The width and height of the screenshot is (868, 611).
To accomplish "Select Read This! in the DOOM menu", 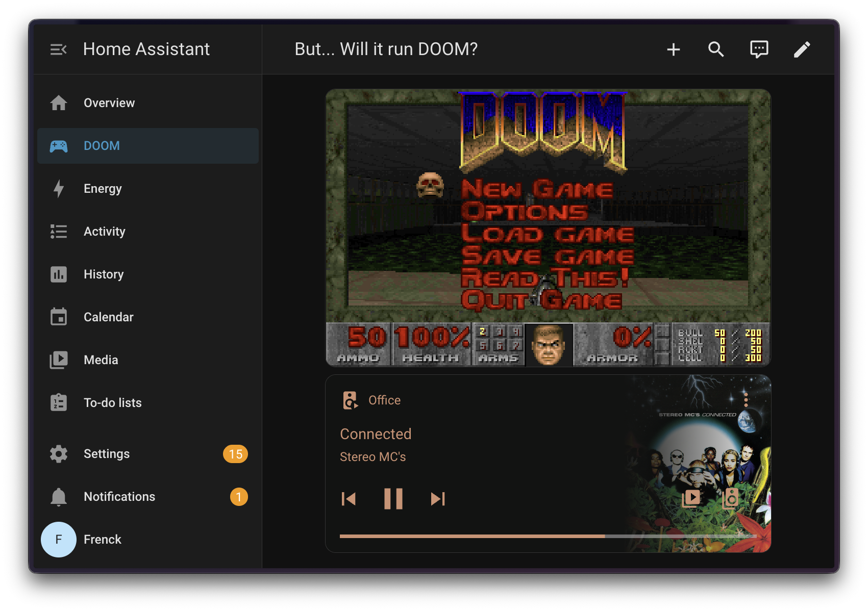I will point(545,278).
